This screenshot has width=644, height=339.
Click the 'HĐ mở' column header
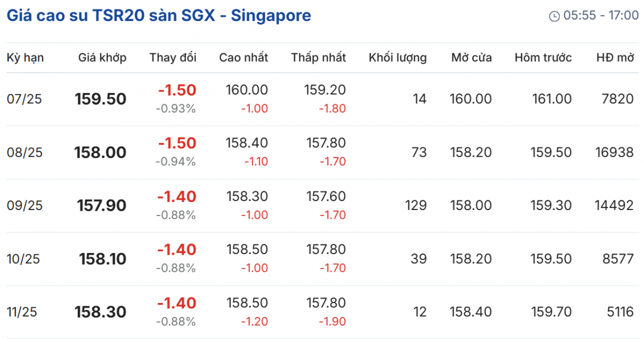pyautogui.click(x=615, y=58)
